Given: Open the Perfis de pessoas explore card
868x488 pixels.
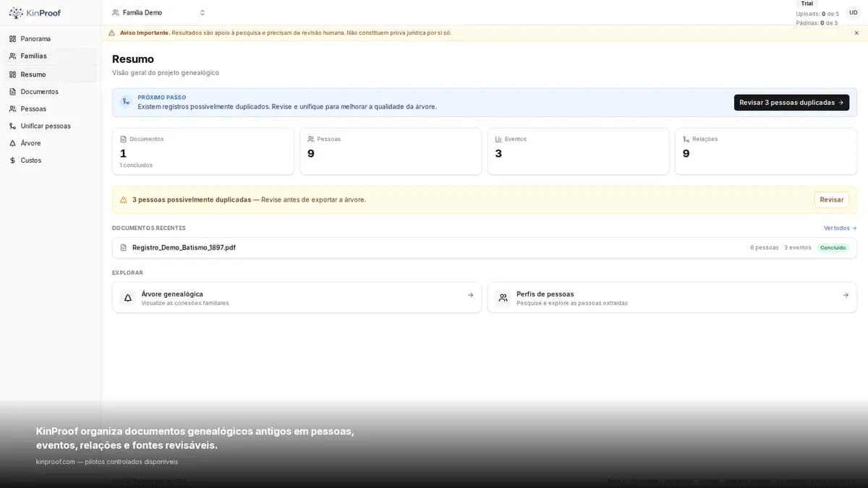Looking at the screenshot, I should [x=672, y=297].
